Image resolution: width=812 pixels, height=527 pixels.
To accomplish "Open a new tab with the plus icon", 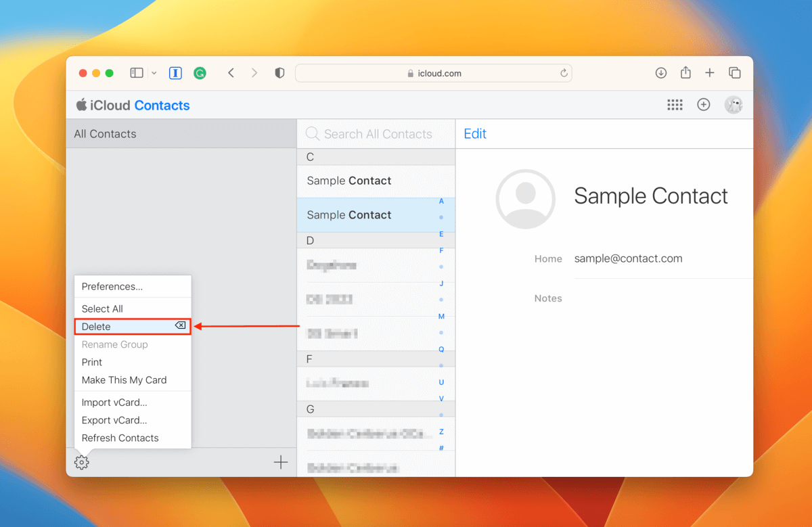I will (710, 73).
